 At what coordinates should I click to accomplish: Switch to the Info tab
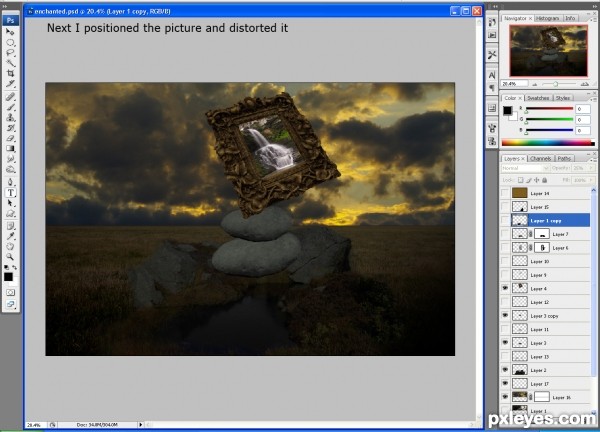[x=570, y=18]
